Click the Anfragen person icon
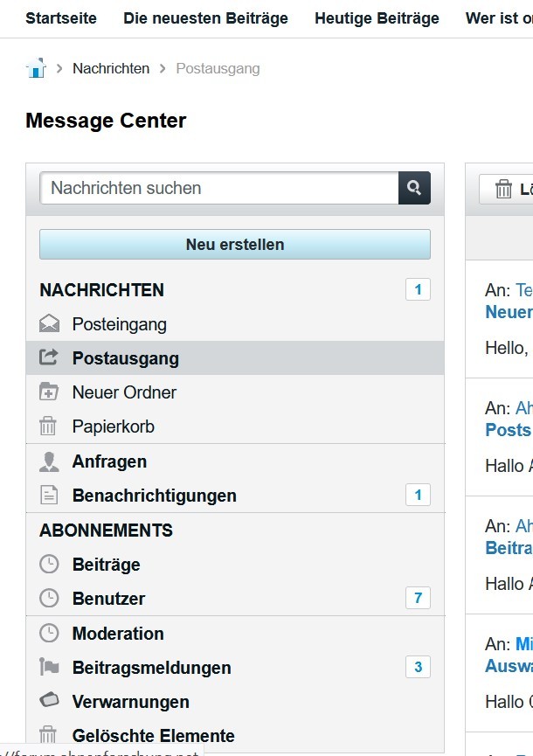 pos(50,461)
